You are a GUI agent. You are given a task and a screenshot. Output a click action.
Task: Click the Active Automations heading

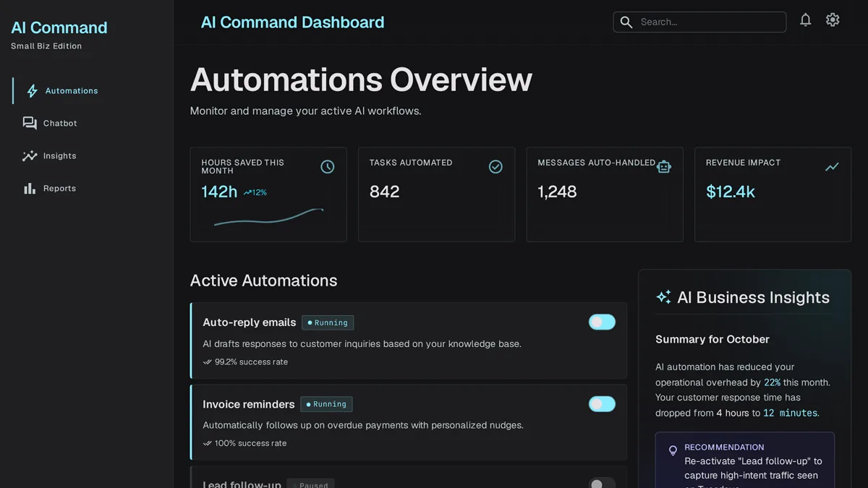[x=263, y=281]
